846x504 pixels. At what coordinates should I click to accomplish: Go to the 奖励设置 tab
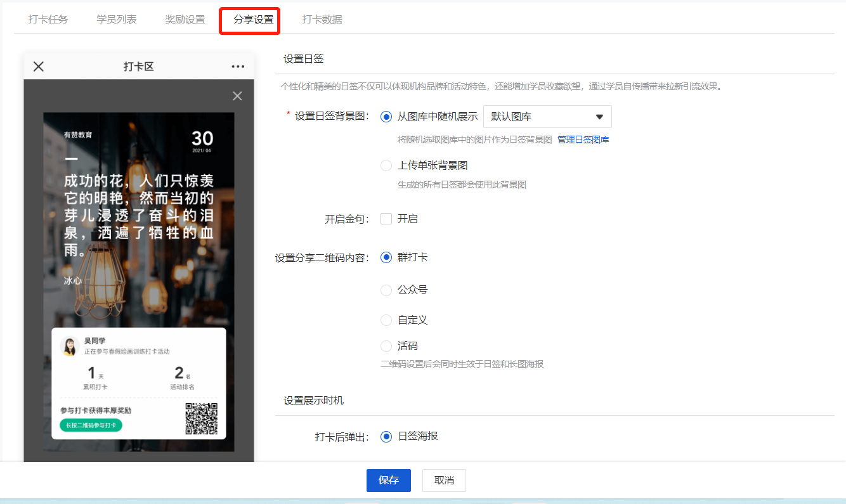click(185, 20)
